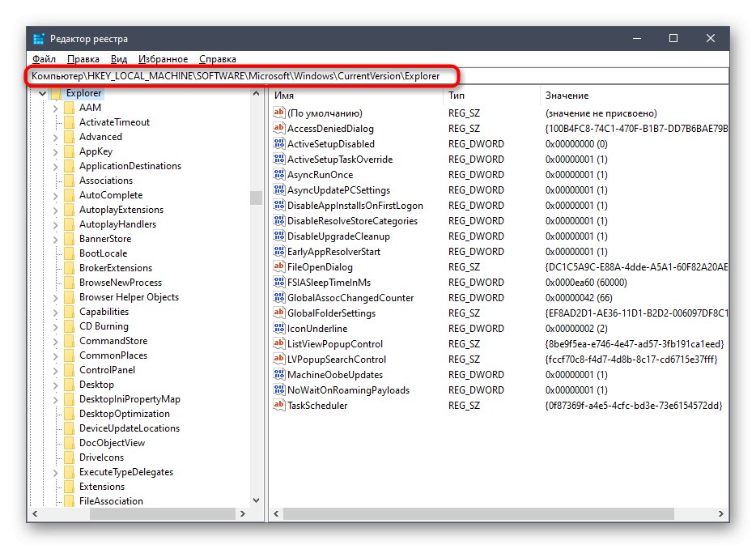
Task: Click the Registry Editor app icon in title bar
Action: pos(39,39)
